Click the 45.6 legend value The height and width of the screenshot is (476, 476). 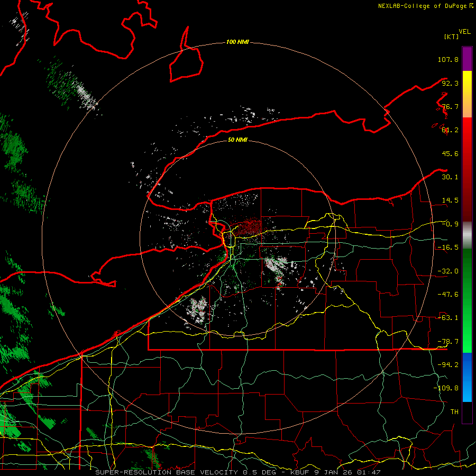click(x=450, y=153)
